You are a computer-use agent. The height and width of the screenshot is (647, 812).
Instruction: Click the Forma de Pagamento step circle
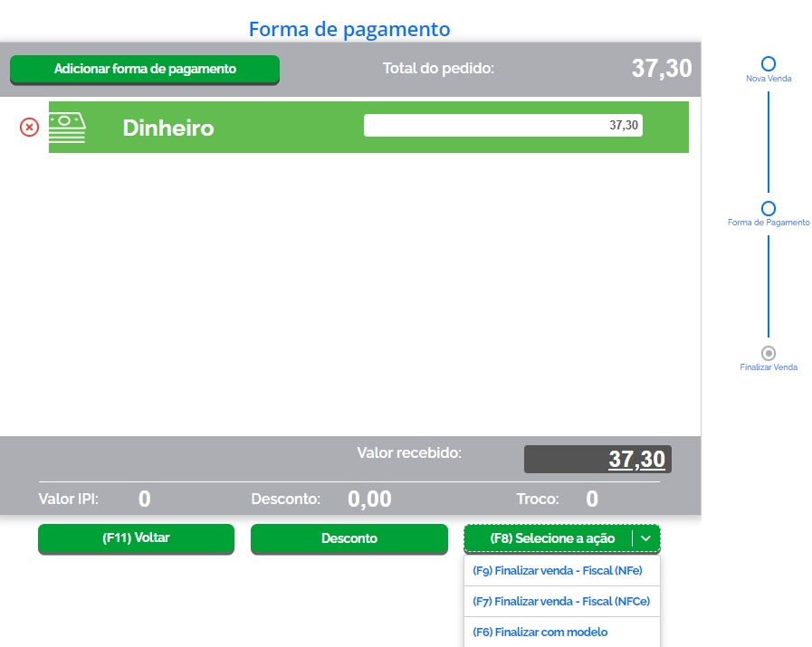769,209
